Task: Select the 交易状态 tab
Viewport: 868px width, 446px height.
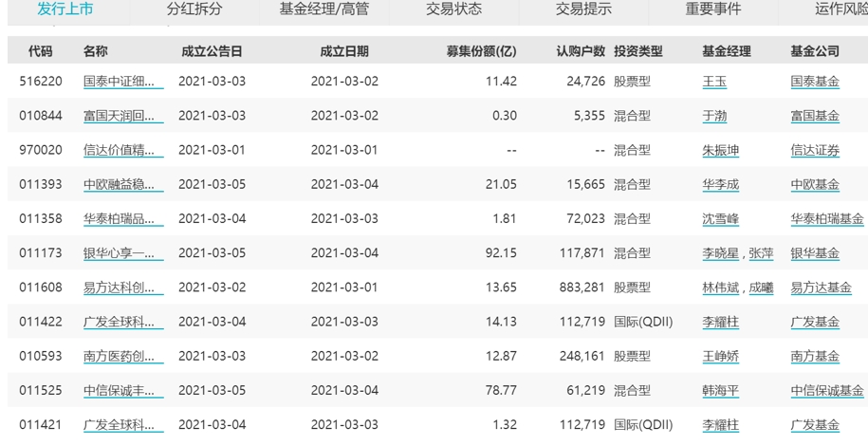Action: point(454,9)
